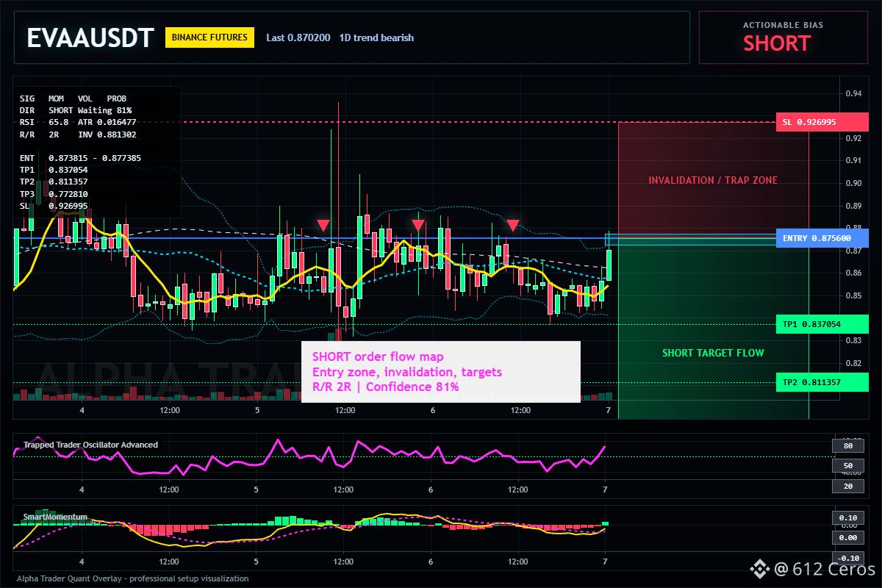Viewport: 882px width, 588px height.
Task: Click the SmartMomentum indicator title
Action: (x=55, y=517)
